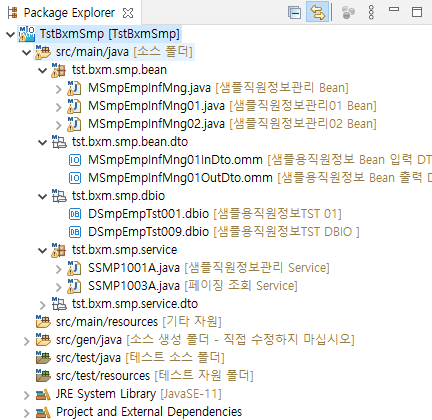This screenshot has height=420, width=432.
Task: Expand SSMP1003A.java node
Action: click(x=59, y=287)
